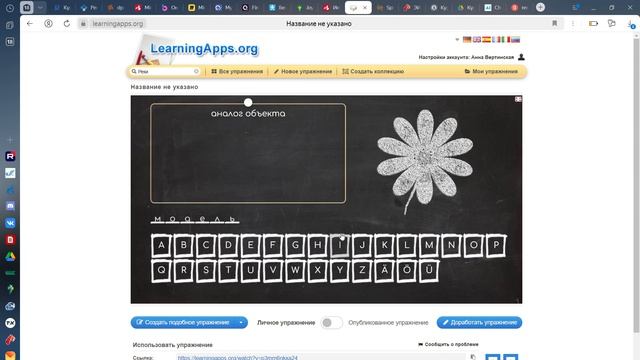640x360 pixels.
Task: Click the аналог объекта hint text
Action: point(248,113)
